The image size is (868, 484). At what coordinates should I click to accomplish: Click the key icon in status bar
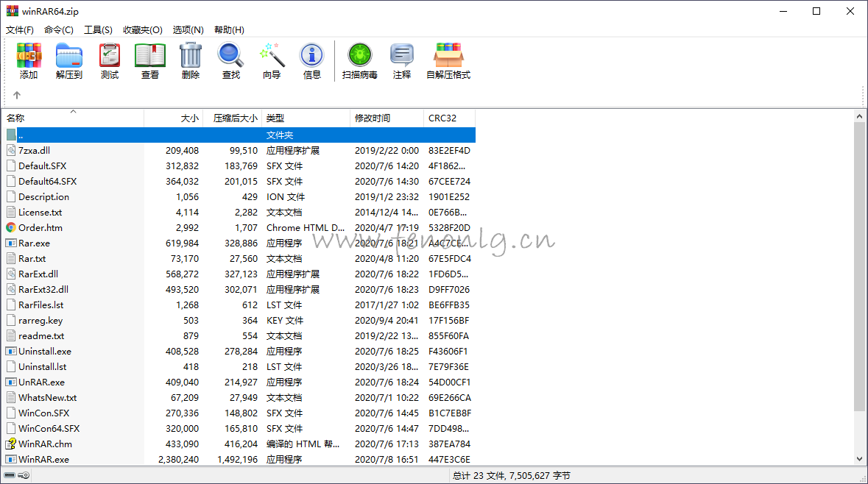(24, 475)
